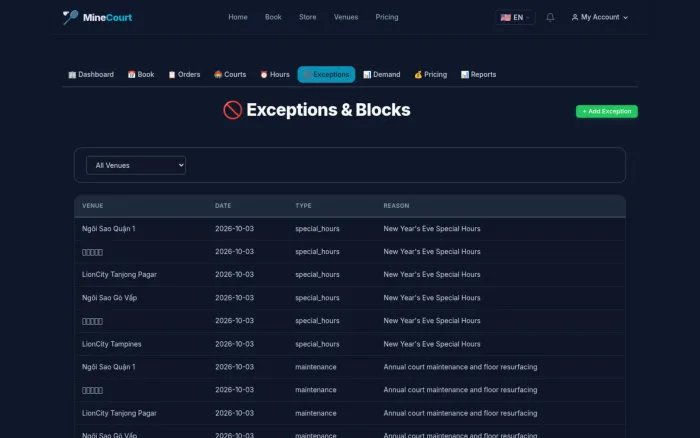Click the Demand tab chart icon
Viewport: 700px width, 438px height.
[x=367, y=75]
